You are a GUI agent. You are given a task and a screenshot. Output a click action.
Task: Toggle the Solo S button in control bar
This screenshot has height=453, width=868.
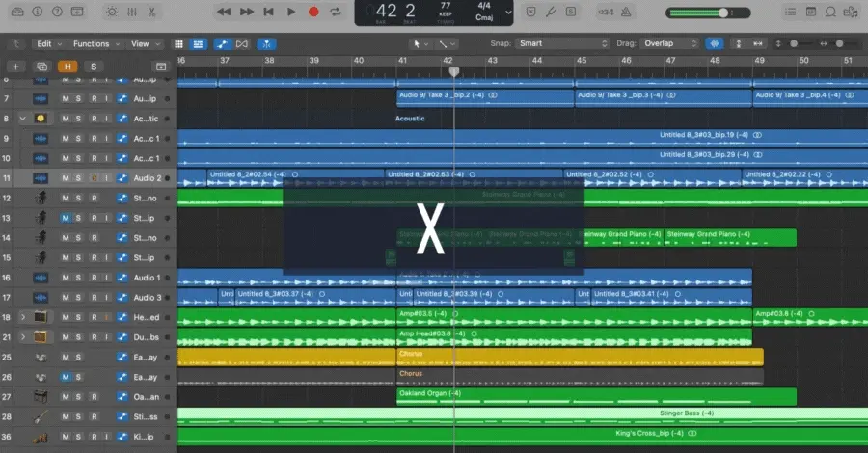pyautogui.click(x=571, y=12)
